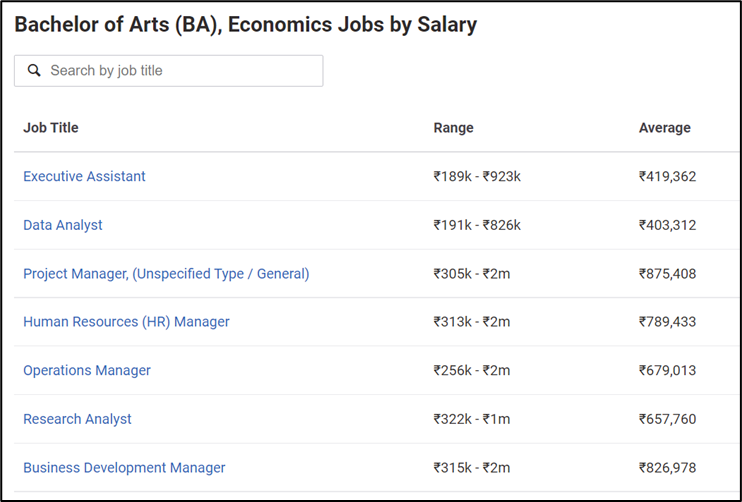
Task: Click the Average column header
Action: (x=664, y=128)
